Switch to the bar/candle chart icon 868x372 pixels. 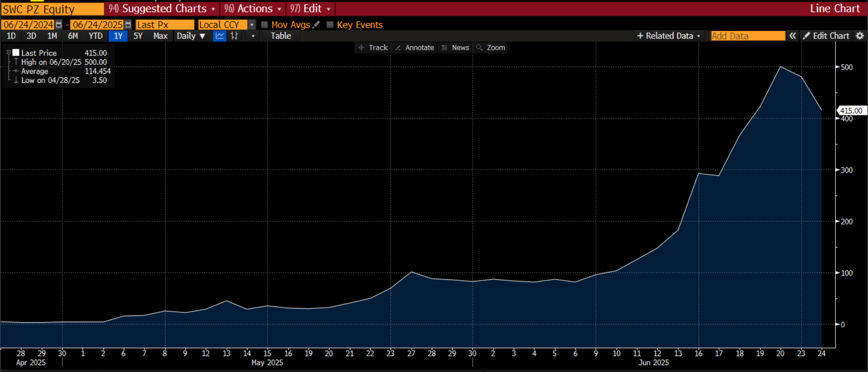tap(234, 36)
